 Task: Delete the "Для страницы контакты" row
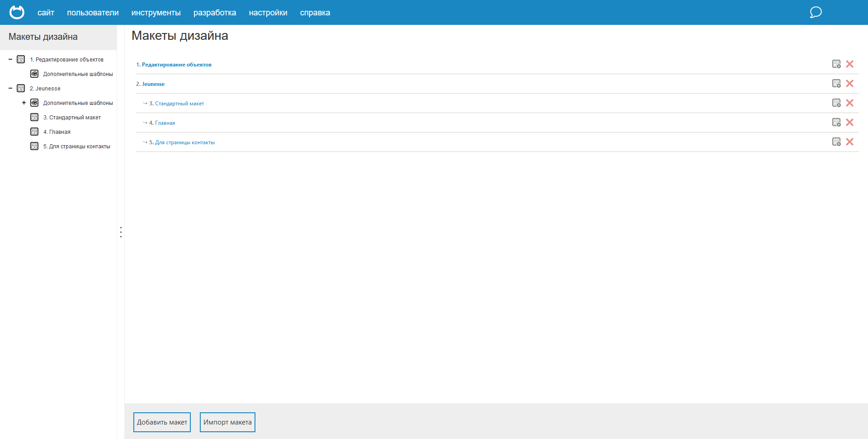click(849, 142)
